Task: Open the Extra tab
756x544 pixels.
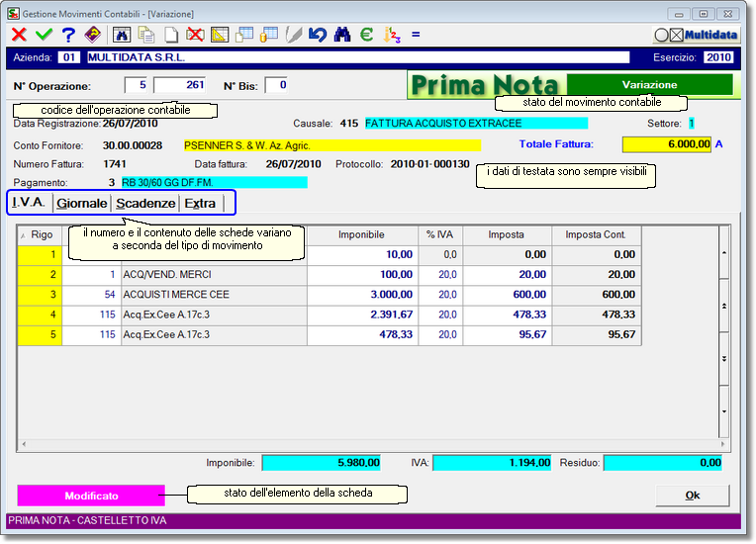Action: [x=200, y=203]
